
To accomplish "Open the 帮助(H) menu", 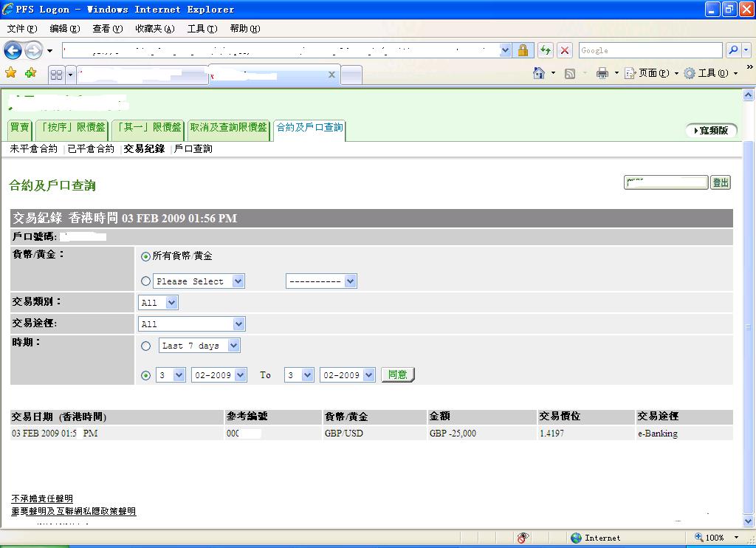I will tap(245, 29).
